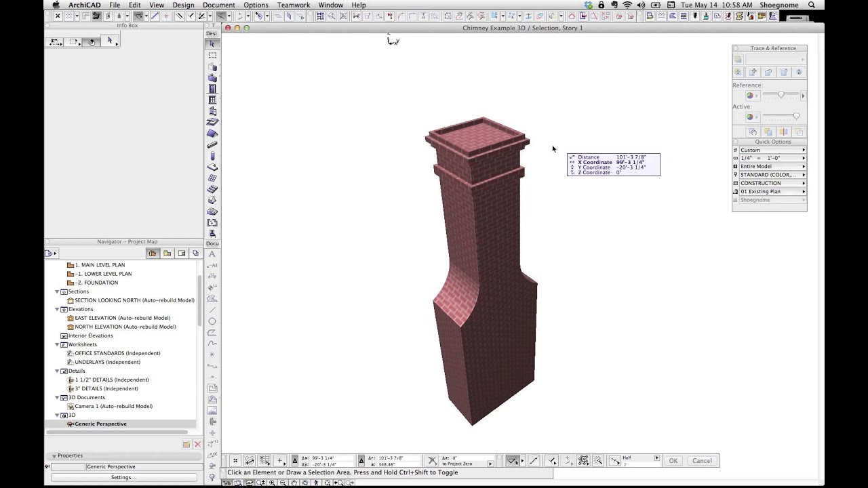868x488 pixels.
Task: Open the 01 Existing Plan dropdown
Action: [772, 192]
